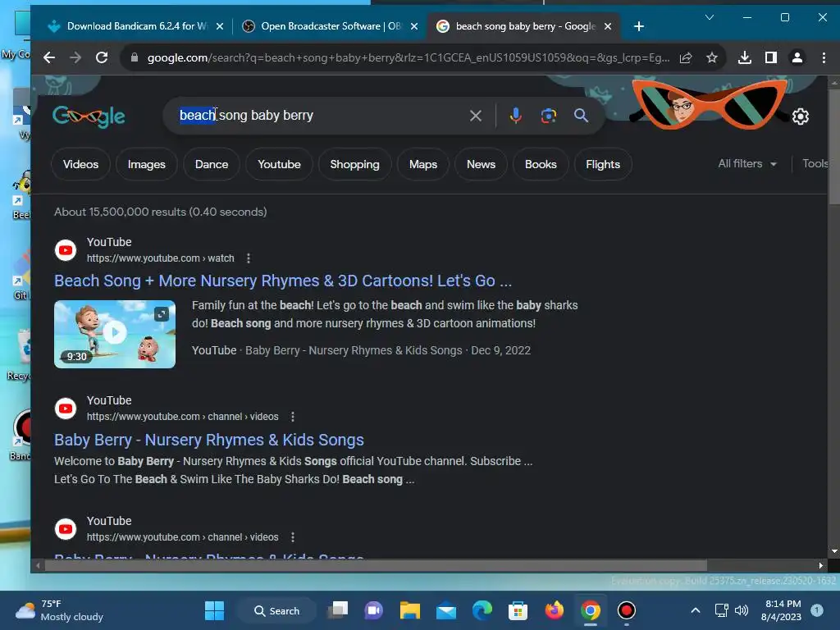Search by image with Lens icon
This screenshot has width=840, height=630.
click(549, 115)
